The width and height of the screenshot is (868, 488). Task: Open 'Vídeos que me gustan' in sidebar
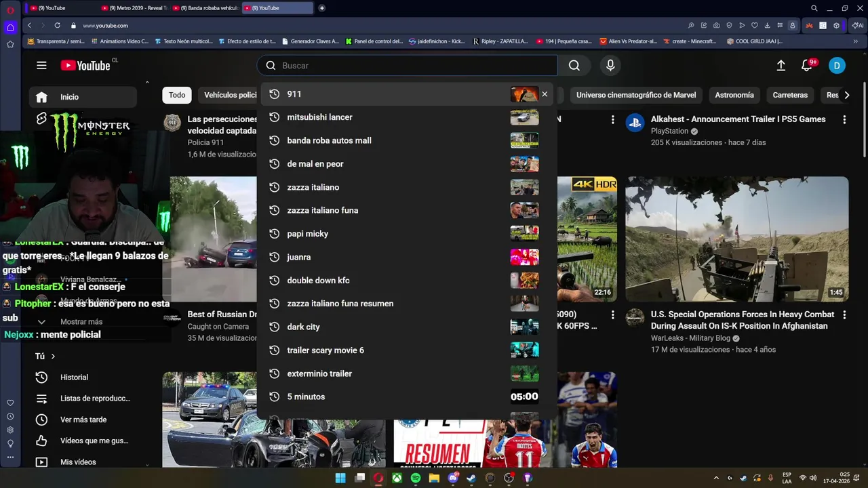(x=83, y=441)
